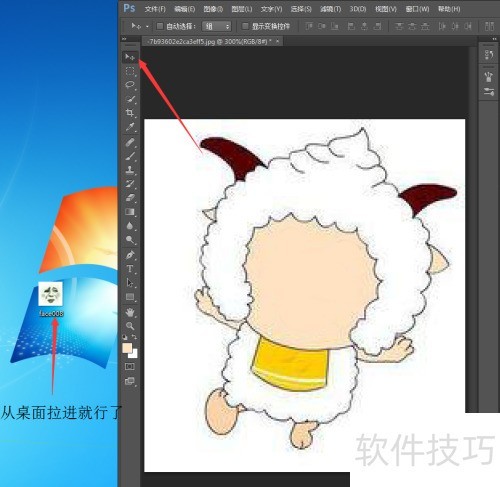Click the align top edges icon
The image size is (500, 487).
click(309, 26)
